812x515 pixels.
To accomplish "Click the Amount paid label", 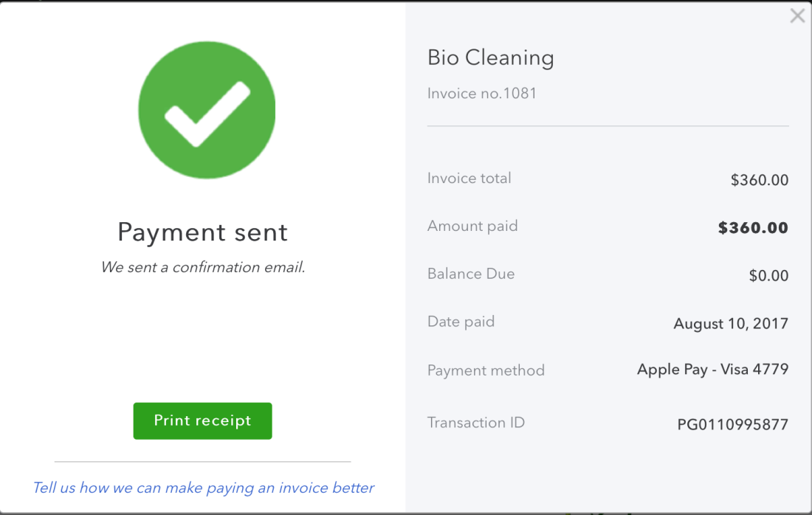I will tap(472, 226).
